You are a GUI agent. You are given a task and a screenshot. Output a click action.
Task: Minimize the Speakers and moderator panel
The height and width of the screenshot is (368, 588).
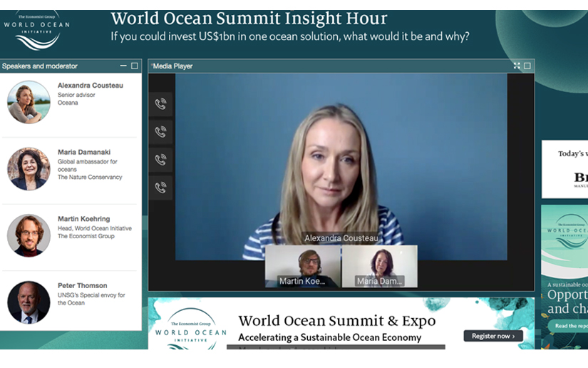click(123, 66)
